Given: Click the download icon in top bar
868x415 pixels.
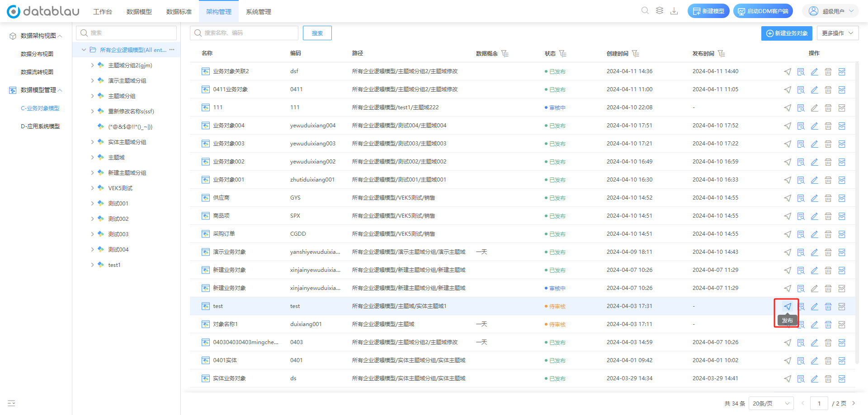Looking at the screenshot, I should 674,10.
